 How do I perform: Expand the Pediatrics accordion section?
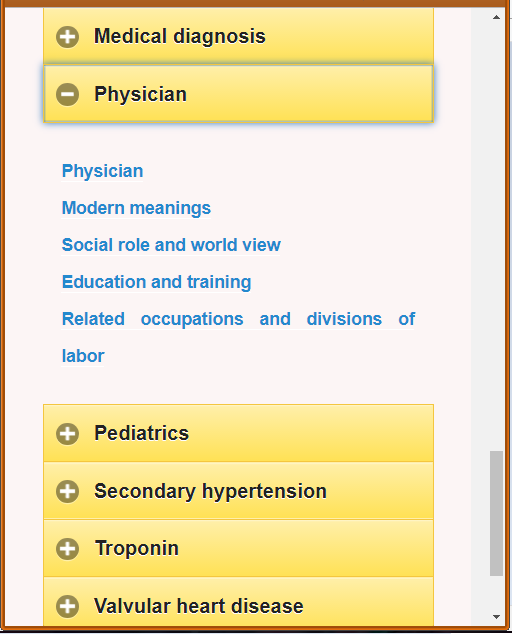239,433
